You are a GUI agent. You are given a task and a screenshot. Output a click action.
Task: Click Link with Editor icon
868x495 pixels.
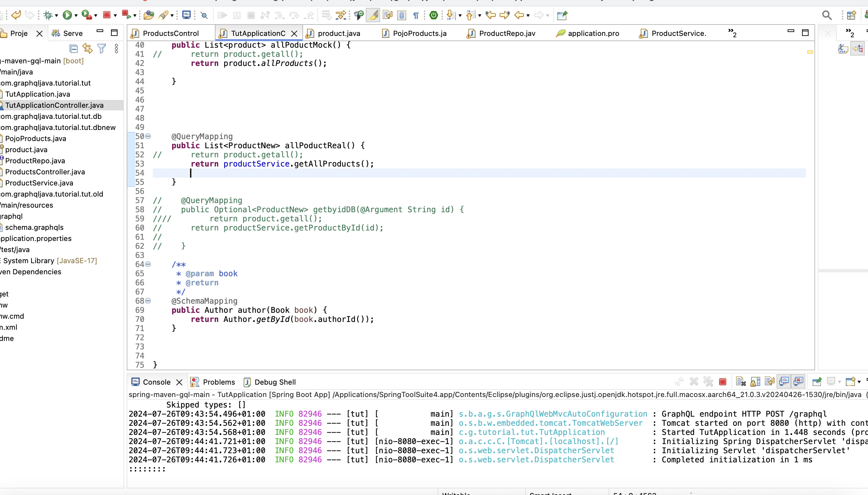(88, 49)
